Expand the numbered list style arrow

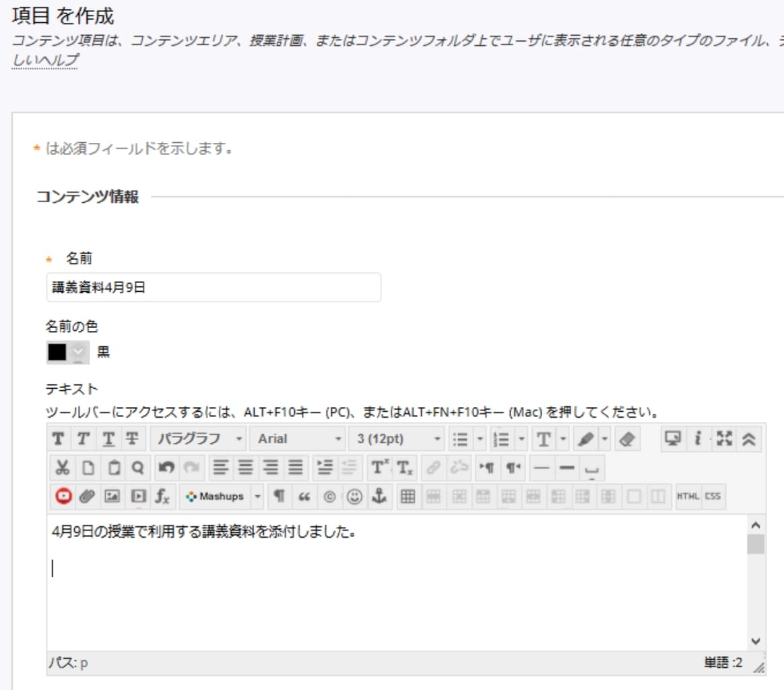522,439
